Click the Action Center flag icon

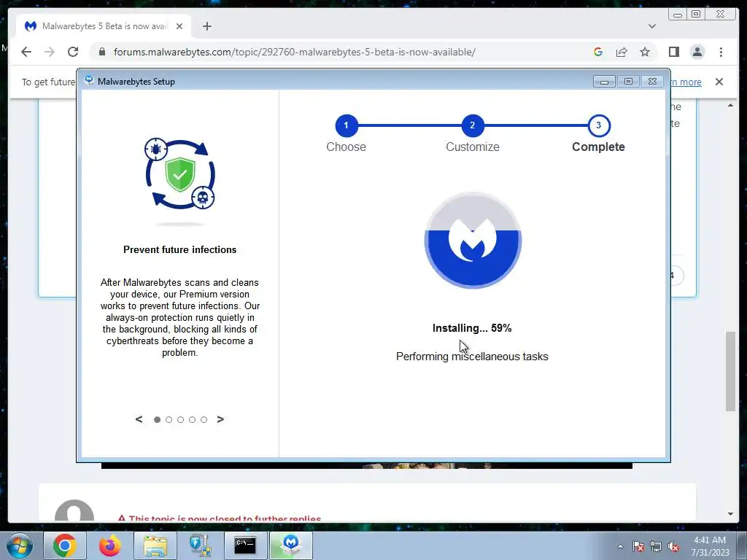[x=638, y=546]
